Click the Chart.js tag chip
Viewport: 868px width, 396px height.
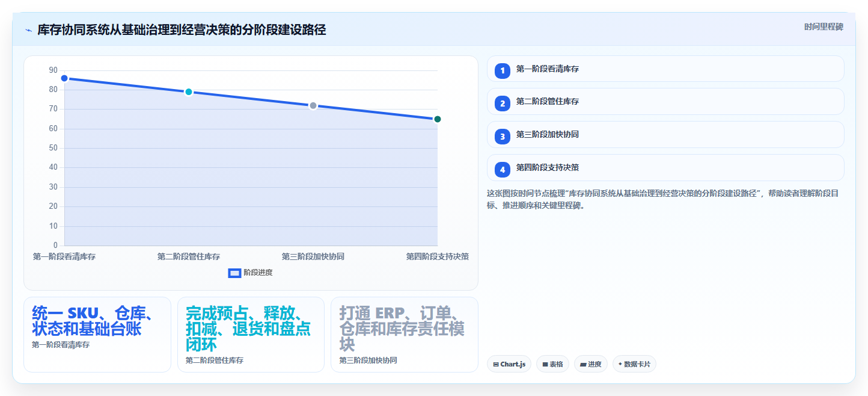(509, 364)
